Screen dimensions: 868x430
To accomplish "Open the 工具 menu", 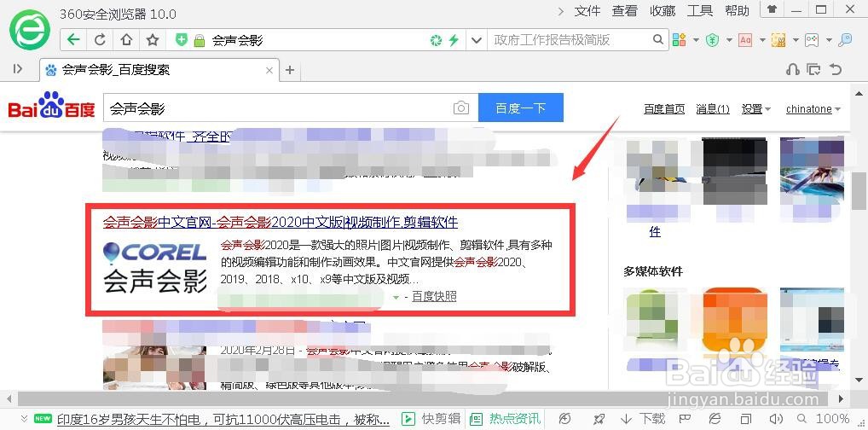I will 700,11.
